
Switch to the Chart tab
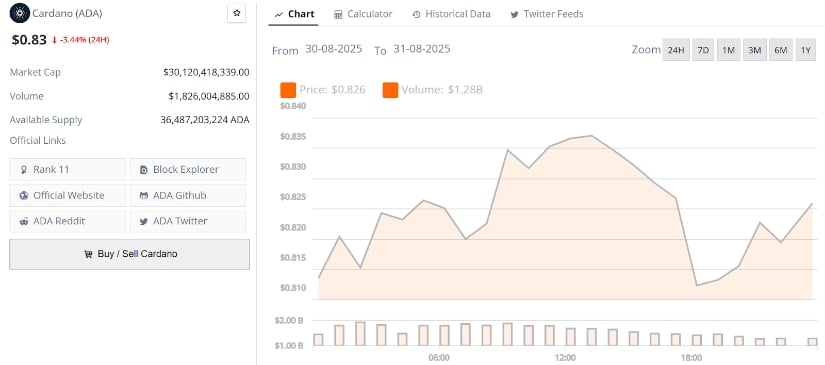tap(294, 14)
